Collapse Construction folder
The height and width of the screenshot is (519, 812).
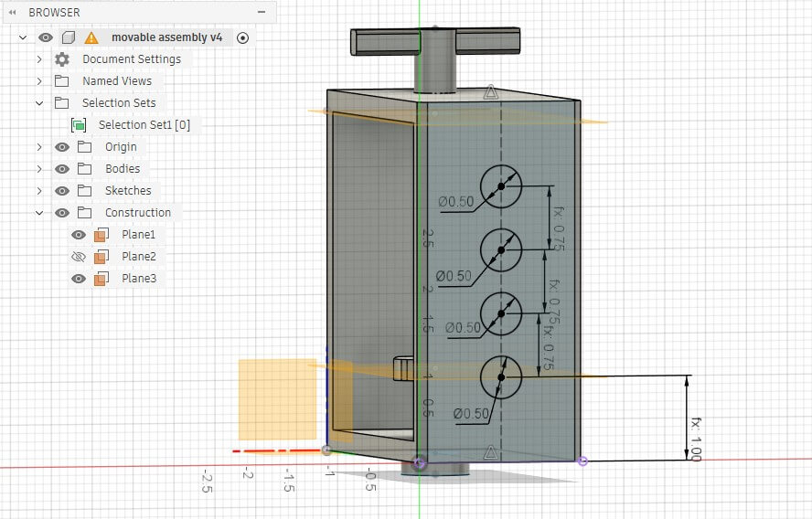click(x=39, y=213)
